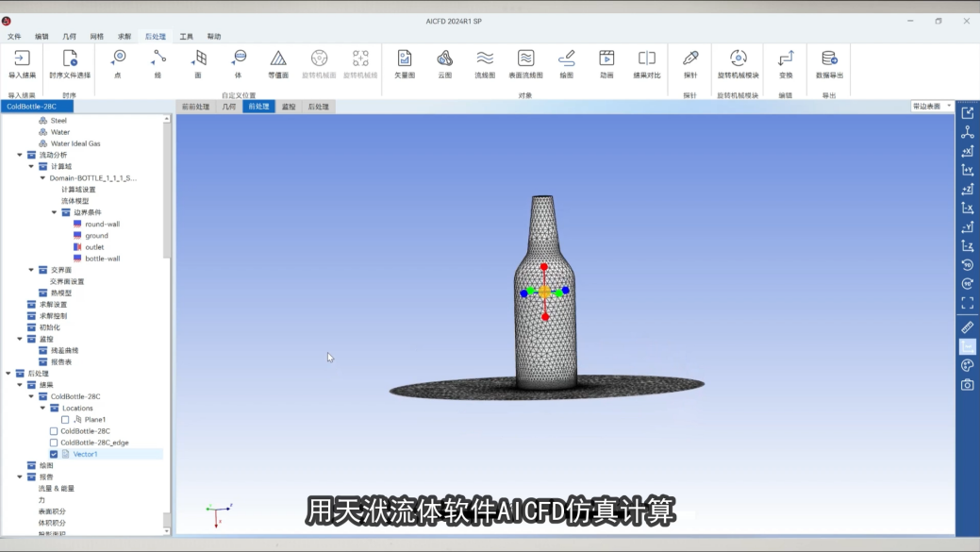This screenshot has height=552, width=980.
Task: Select the round-wall boundary condition
Action: [x=103, y=224]
